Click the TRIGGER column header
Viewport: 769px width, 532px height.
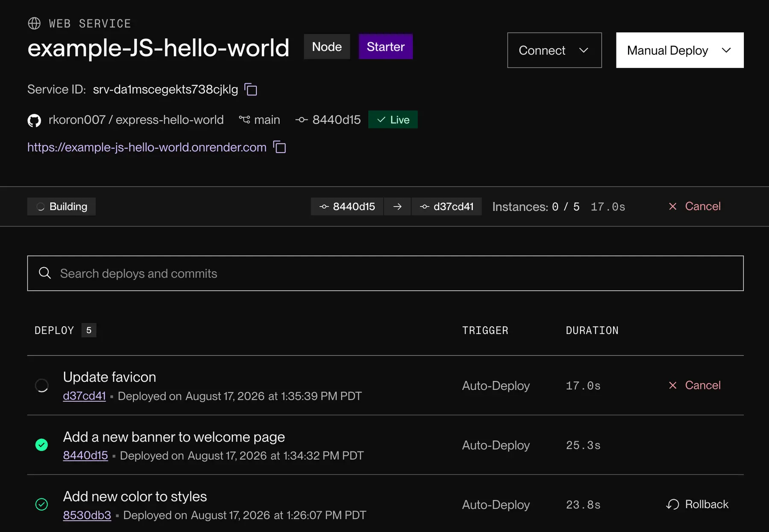point(485,330)
